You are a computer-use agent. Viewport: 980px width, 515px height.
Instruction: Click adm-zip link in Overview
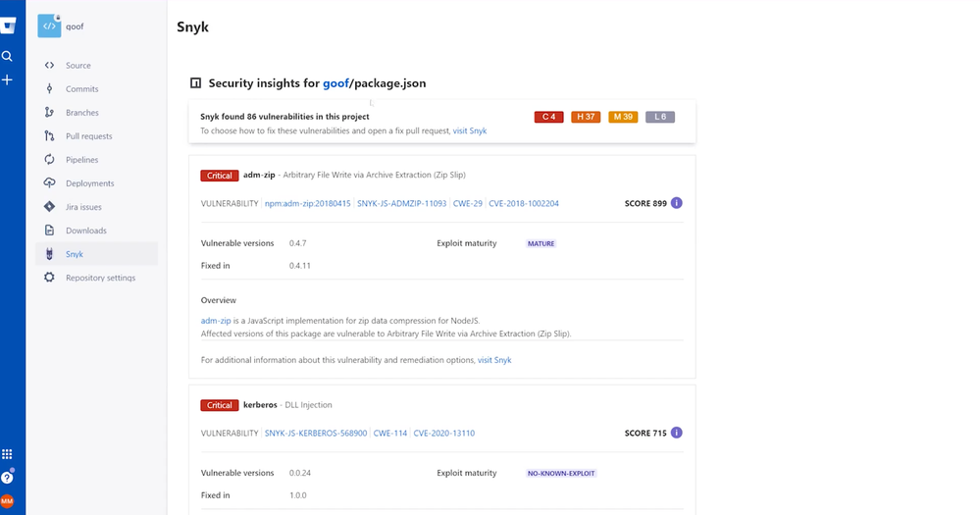pyautogui.click(x=216, y=321)
